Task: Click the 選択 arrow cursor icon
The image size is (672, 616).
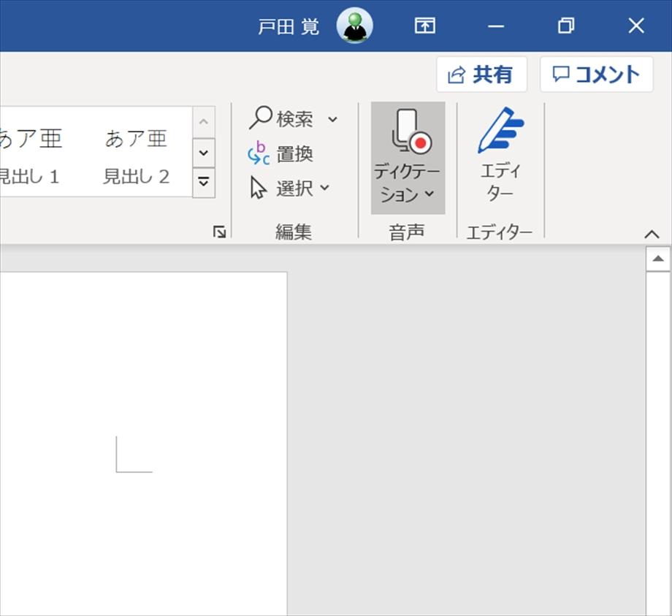Action: coord(258,189)
